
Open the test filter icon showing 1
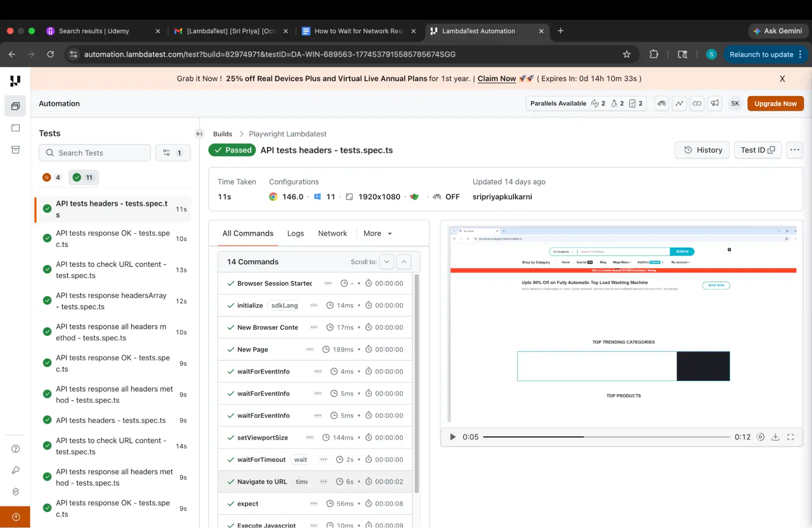173,153
